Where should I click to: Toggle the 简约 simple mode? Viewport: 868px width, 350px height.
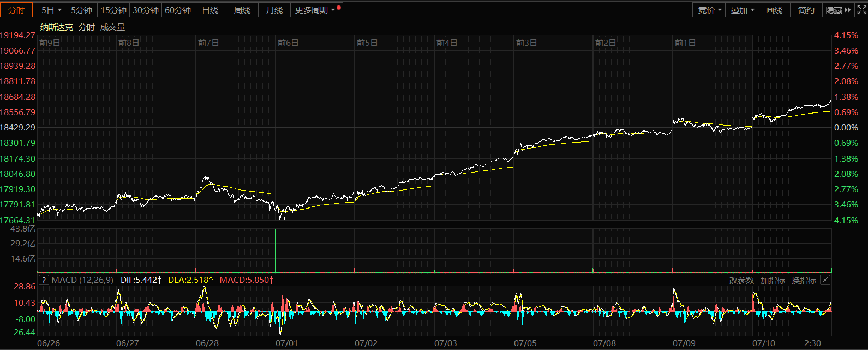[806, 10]
